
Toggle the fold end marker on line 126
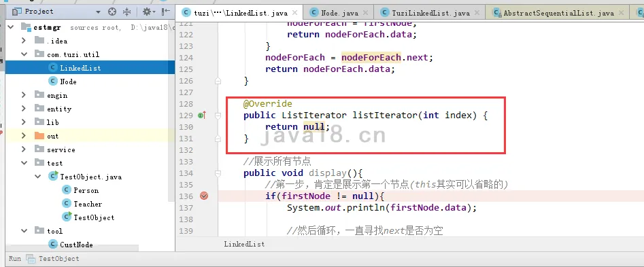point(218,81)
